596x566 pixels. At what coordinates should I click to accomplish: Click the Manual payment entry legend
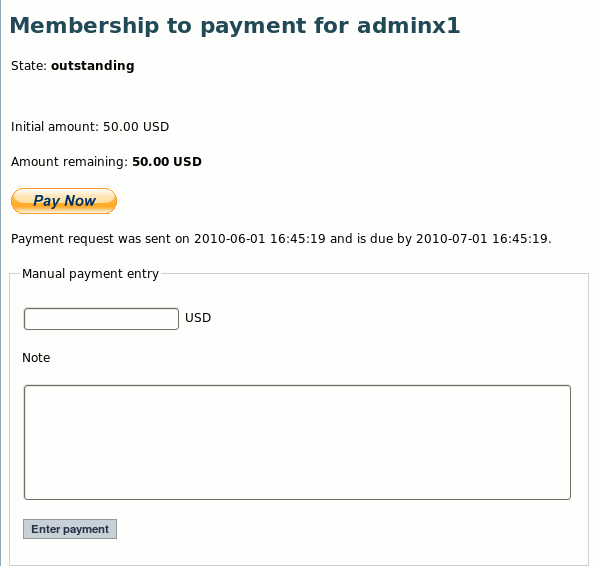click(90, 274)
